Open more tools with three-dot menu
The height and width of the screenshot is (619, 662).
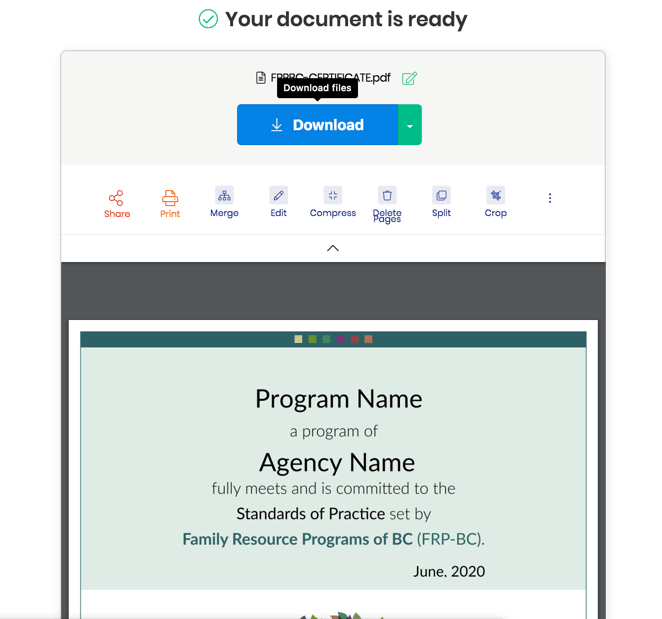click(550, 198)
